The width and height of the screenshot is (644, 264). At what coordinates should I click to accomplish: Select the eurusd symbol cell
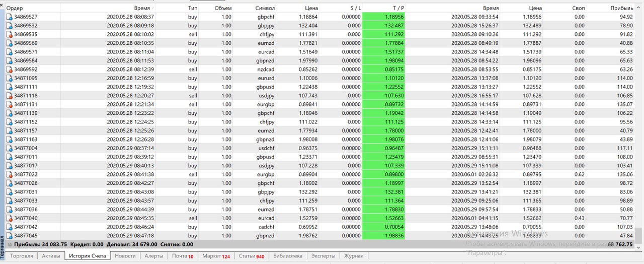tap(266, 78)
